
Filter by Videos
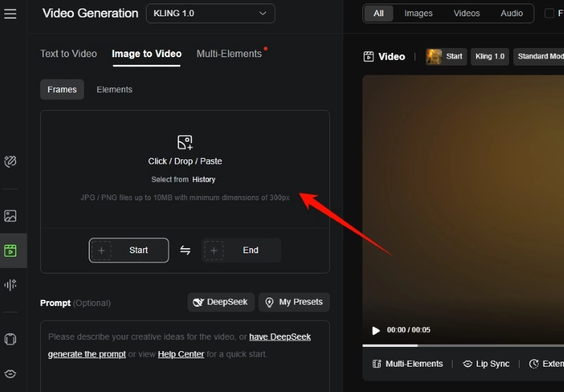coord(467,13)
